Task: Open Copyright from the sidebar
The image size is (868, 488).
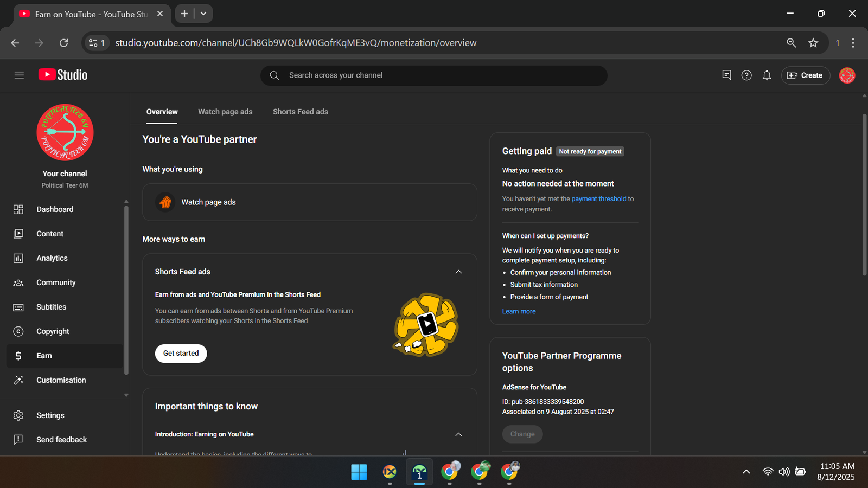Action: tap(65, 331)
